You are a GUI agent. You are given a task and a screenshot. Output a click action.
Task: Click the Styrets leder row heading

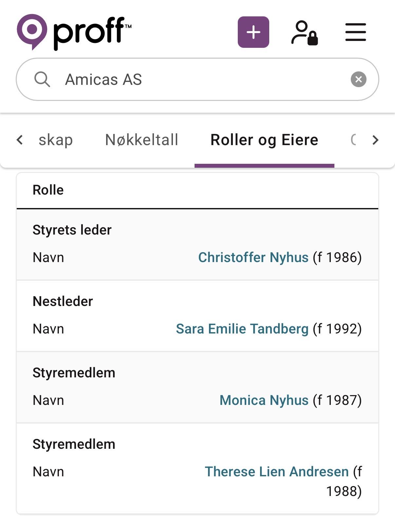[x=72, y=230]
